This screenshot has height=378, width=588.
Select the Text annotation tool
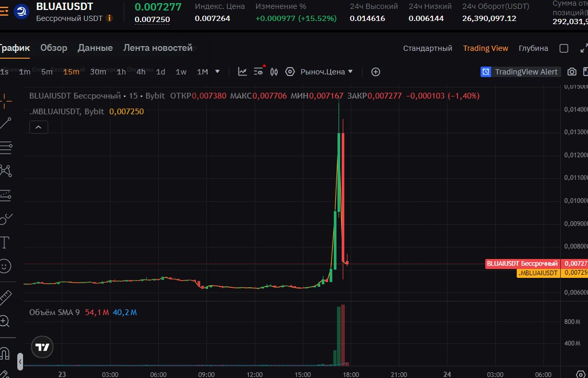tap(5, 243)
